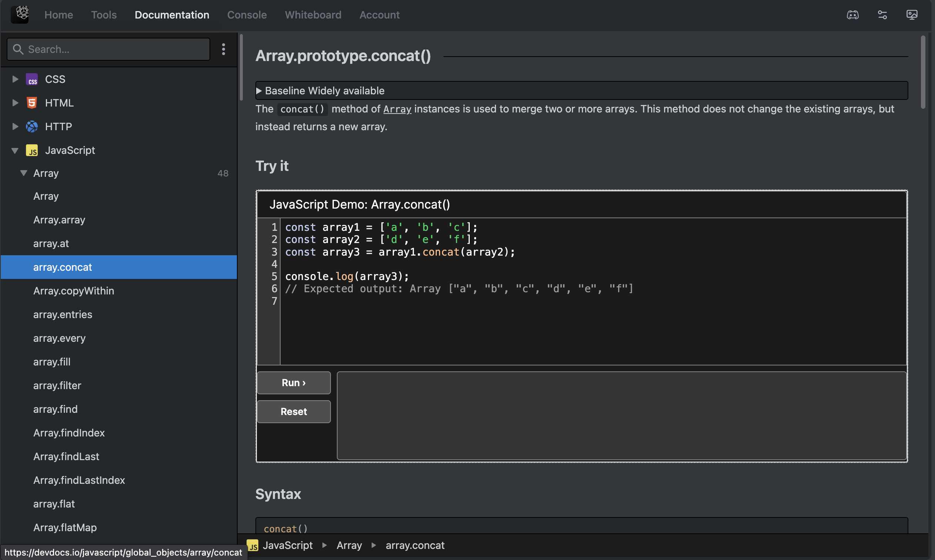Open array.fill entry

coord(52,362)
